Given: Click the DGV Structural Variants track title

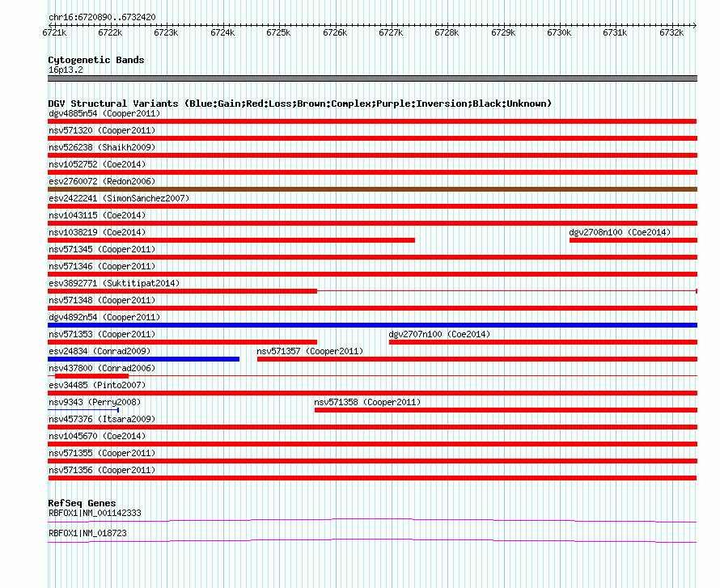Looking at the screenshot, I should pos(299,104).
